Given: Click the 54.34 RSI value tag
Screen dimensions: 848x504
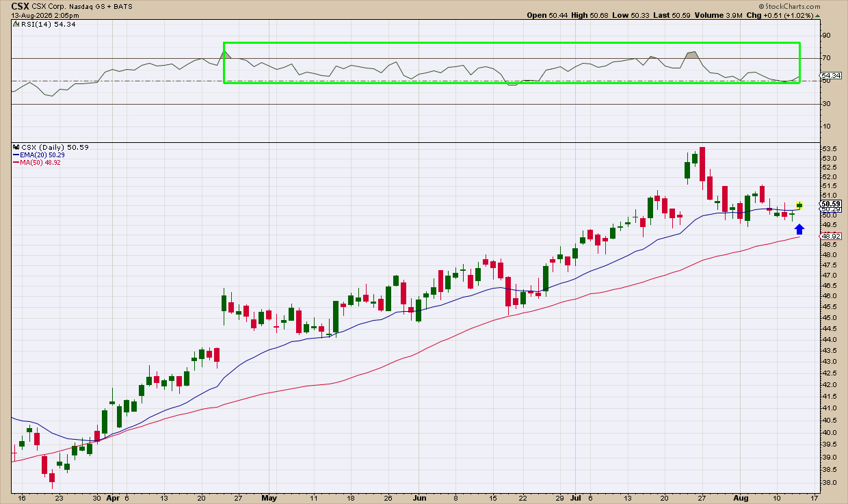Looking at the screenshot, I should pyautogui.click(x=831, y=76).
